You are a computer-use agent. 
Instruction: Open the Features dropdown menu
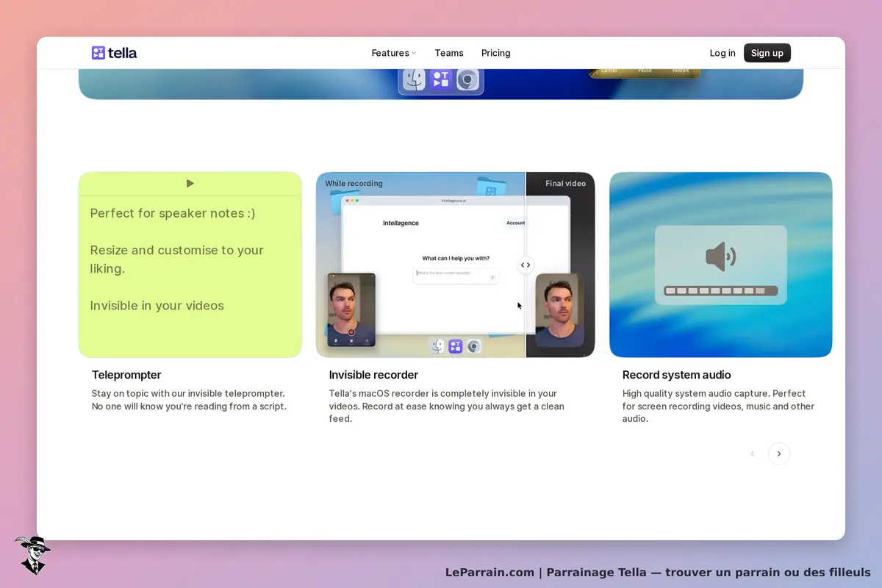pyautogui.click(x=394, y=53)
